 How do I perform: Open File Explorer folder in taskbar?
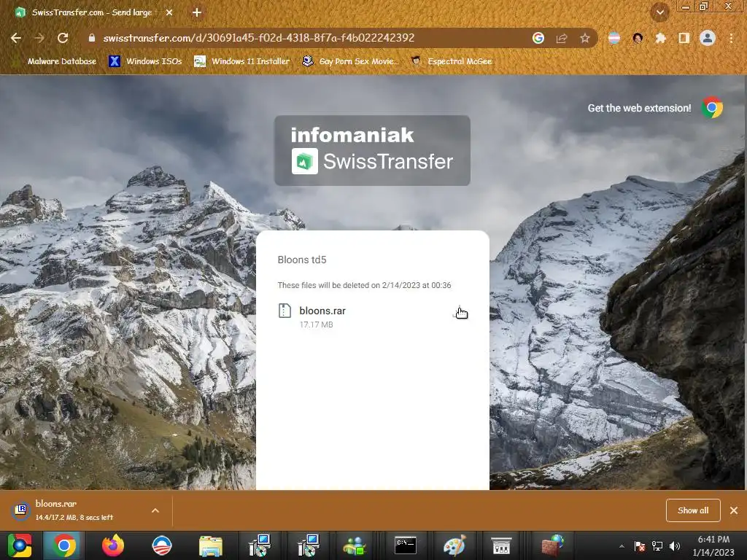(211, 545)
